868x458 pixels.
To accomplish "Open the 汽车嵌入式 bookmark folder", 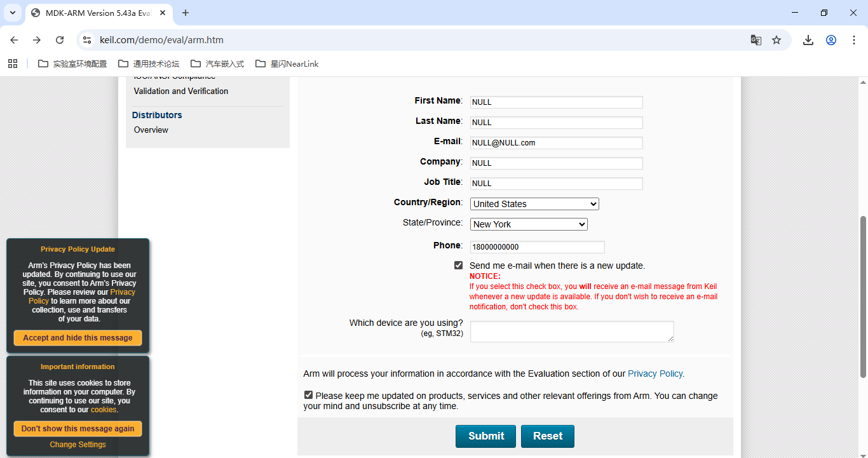I will coord(217,64).
